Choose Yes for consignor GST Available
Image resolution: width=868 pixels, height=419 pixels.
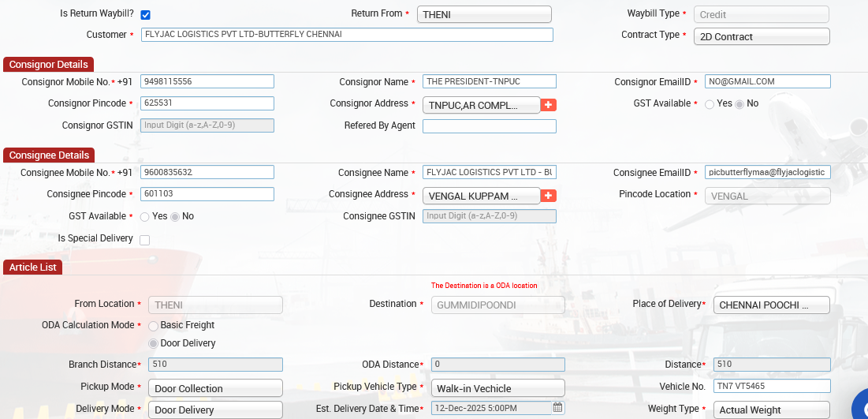coord(710,104)
